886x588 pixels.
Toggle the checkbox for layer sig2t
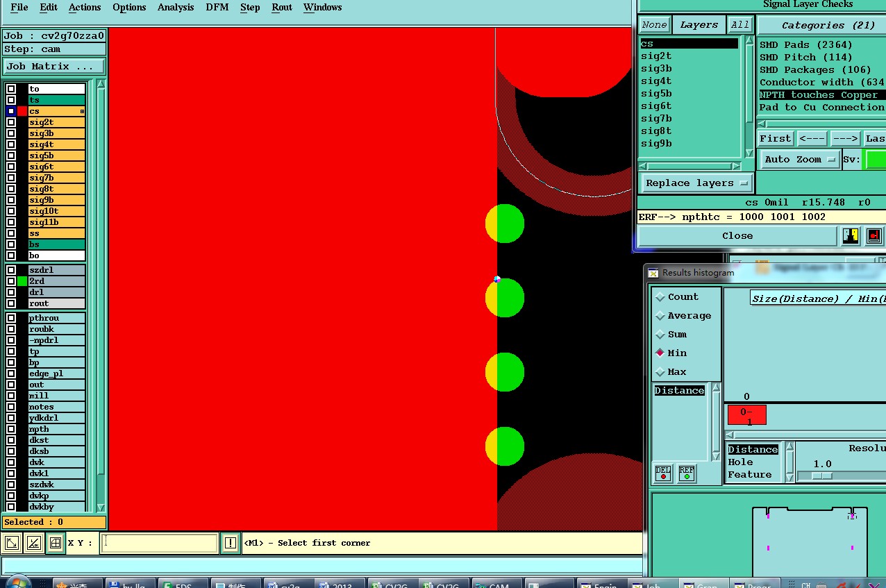point(11,122)
